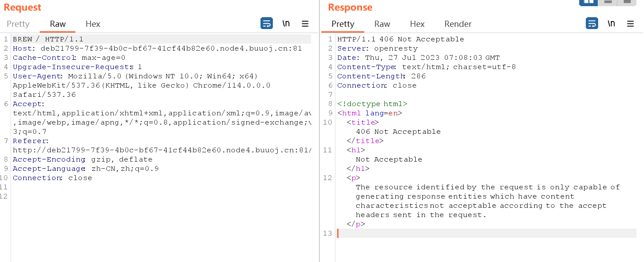Select Pretty tab in Response panel
Screen dimensions: 644x262
[343, 24]
